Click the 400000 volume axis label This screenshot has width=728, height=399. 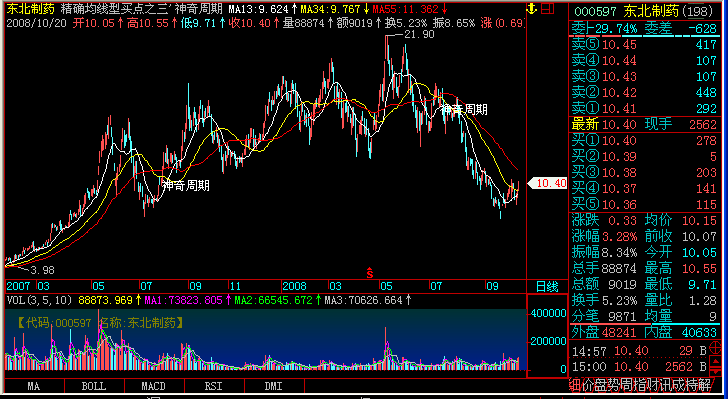click(549, 313)
